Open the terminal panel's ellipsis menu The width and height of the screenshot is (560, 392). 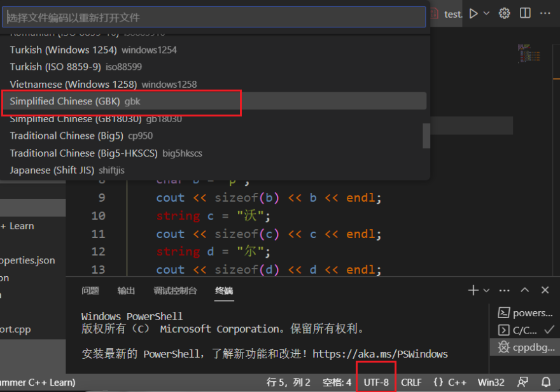click(504, 290)
